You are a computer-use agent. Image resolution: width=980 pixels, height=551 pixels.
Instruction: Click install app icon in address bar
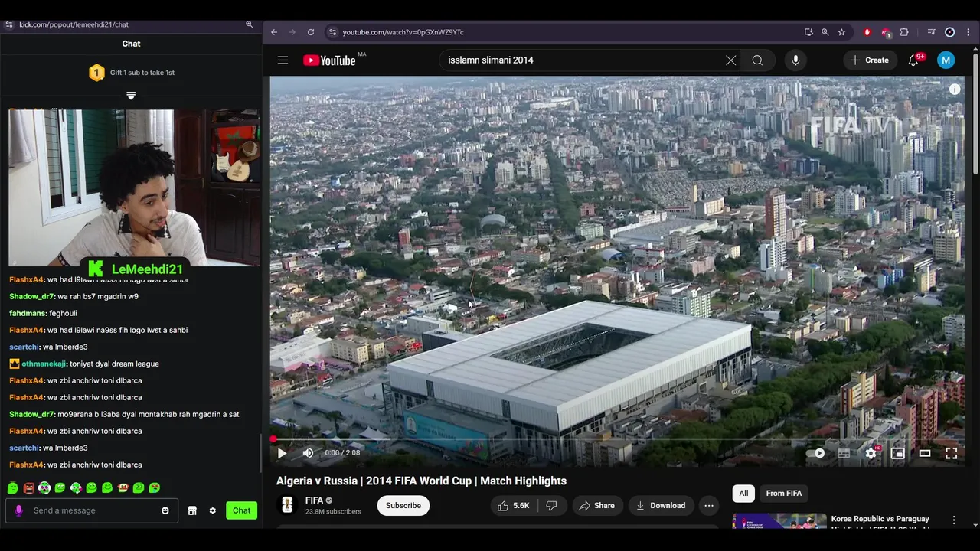click(808, 32)
